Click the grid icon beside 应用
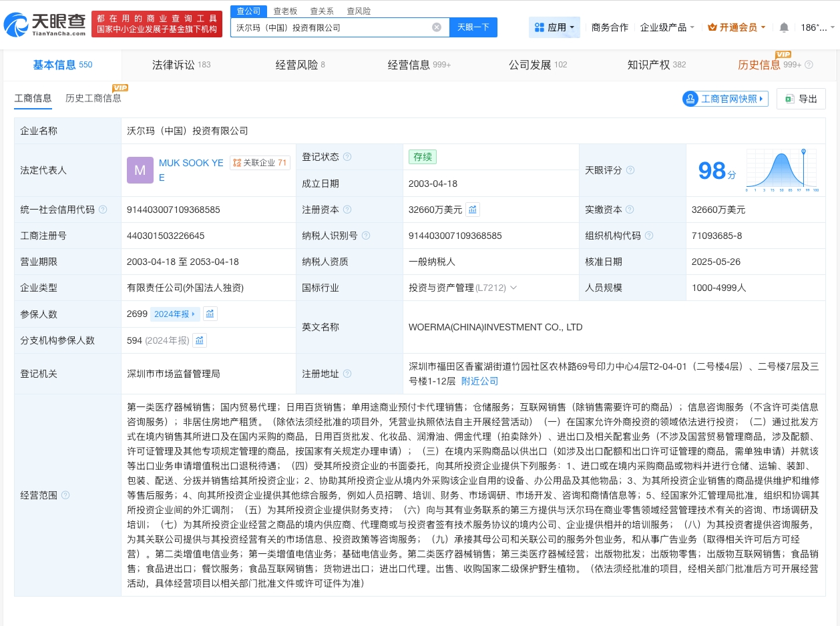 [539, 27]
